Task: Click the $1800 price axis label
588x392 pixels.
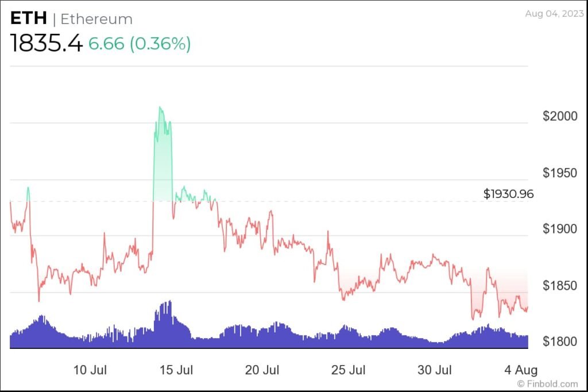Action: click(x=560, y=341)
